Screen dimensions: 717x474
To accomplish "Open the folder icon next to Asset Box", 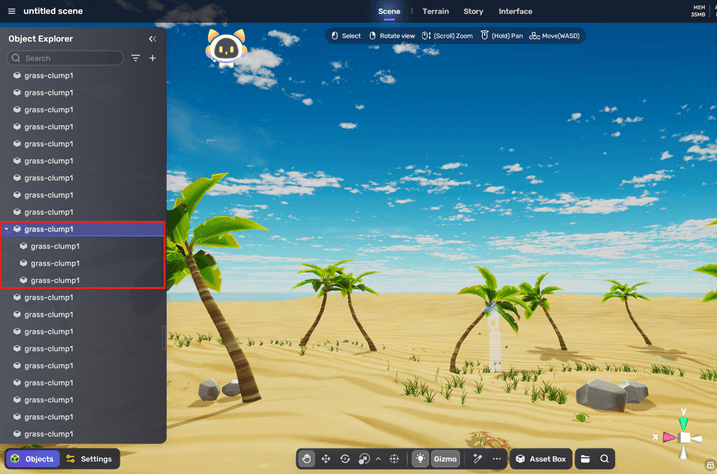I will tap(585, 459).
